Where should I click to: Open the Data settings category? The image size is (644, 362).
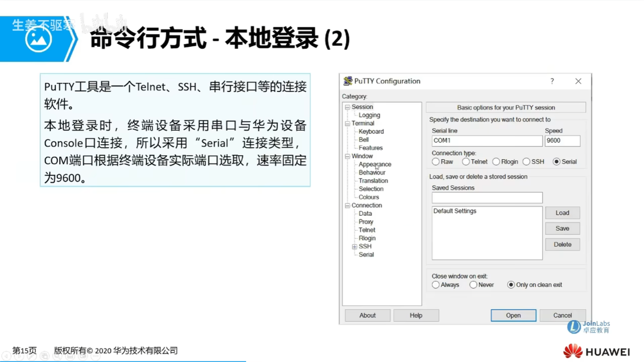click(365, 214)
